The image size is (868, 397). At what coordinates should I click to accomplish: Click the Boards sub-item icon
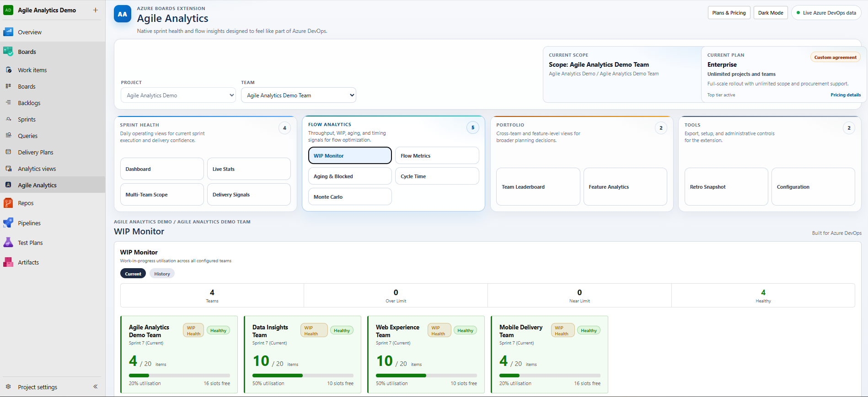pos(8,86)
